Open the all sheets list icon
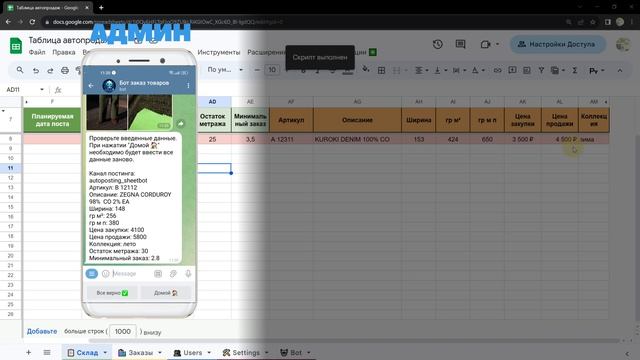Image resolution: width=640 pixels, height=360 pixels. [47, 352]
